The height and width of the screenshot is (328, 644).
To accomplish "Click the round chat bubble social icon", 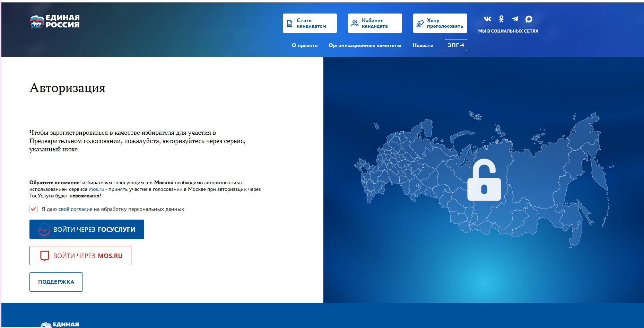I will click(529, 19).
